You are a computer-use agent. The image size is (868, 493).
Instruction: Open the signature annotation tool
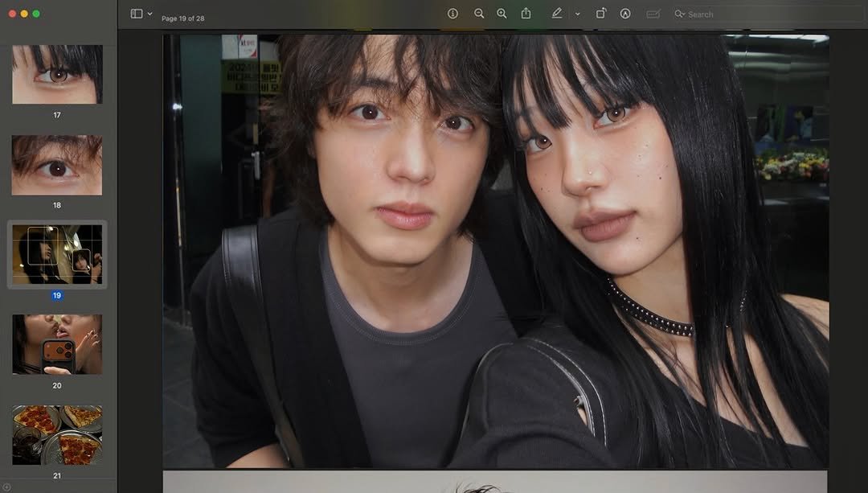[653, 14]
